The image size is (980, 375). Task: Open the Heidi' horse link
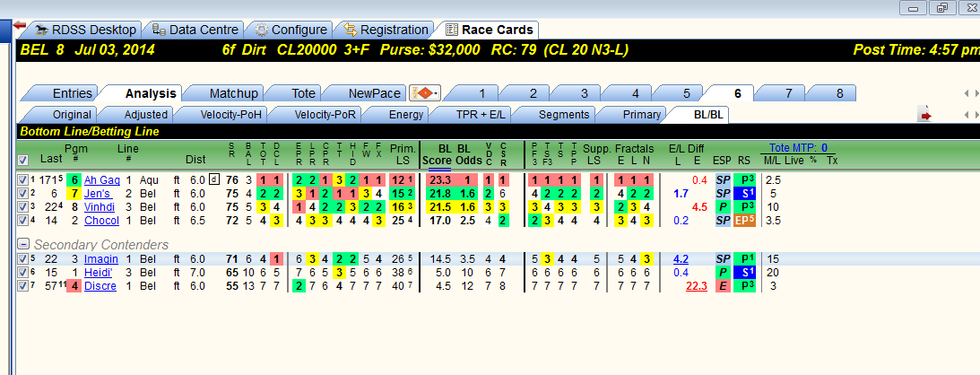(x=100, y=272)
